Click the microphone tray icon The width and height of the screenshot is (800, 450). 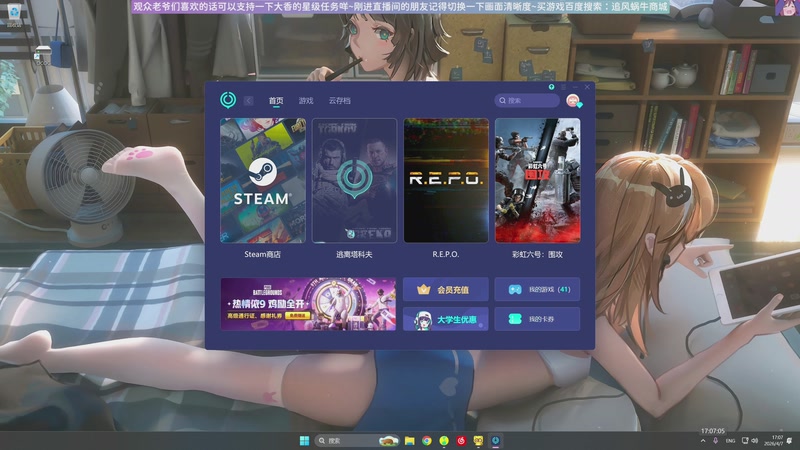point(715,441)
